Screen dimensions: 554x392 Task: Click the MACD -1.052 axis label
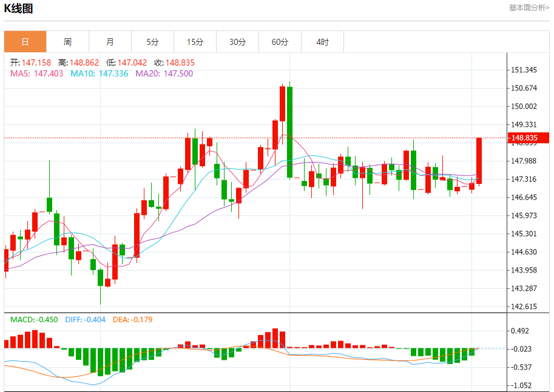pyautogui.click(x=521, y=386)
